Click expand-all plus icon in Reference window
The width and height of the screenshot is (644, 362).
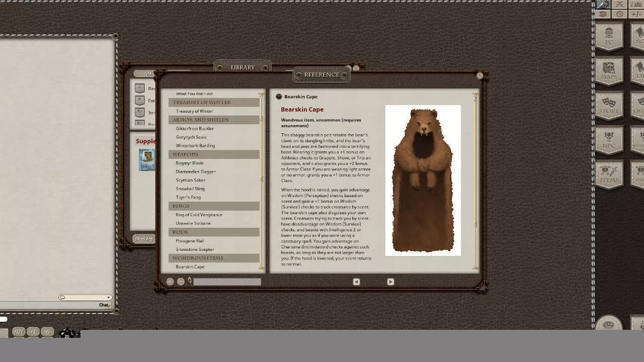170,282
